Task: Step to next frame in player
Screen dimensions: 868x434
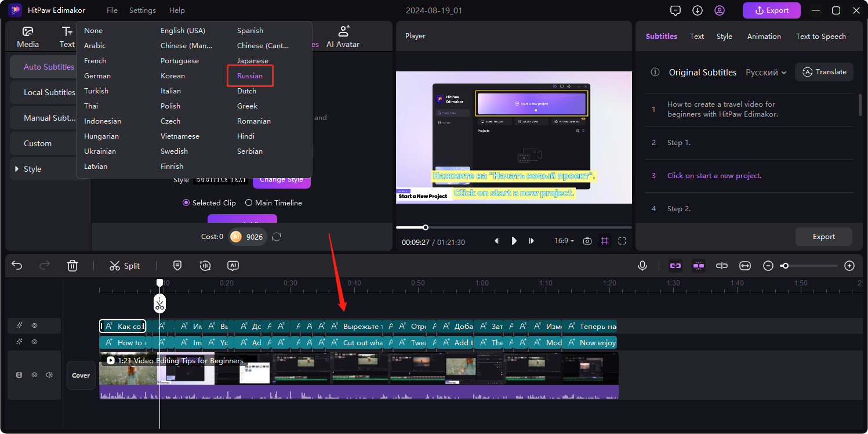Action: coord(532,241)
